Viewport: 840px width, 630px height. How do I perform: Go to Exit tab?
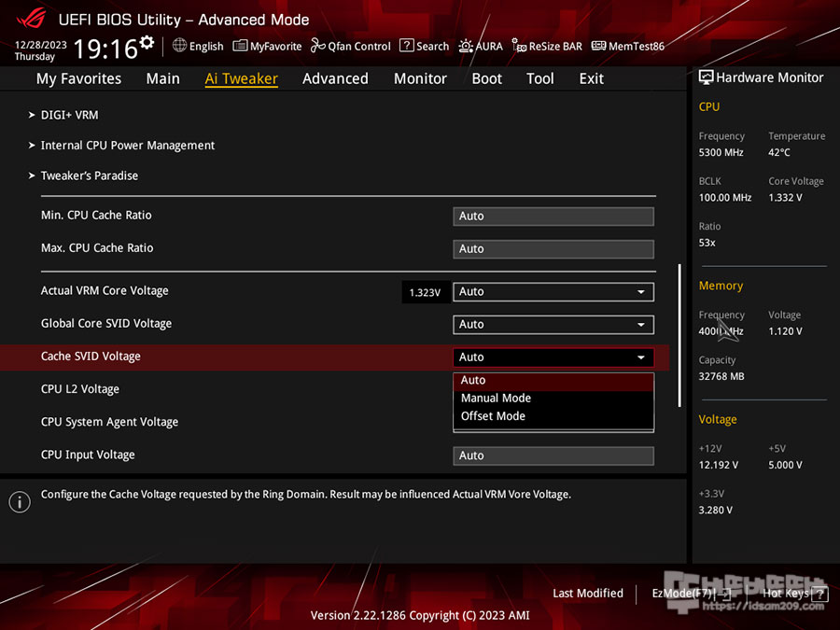[x=592, y=78]
